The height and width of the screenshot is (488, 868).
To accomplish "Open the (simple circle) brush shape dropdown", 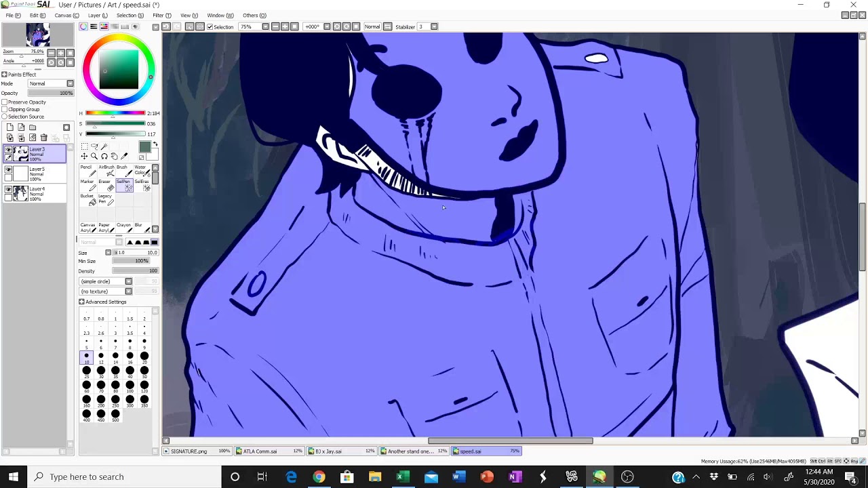I will coord(128,281).
